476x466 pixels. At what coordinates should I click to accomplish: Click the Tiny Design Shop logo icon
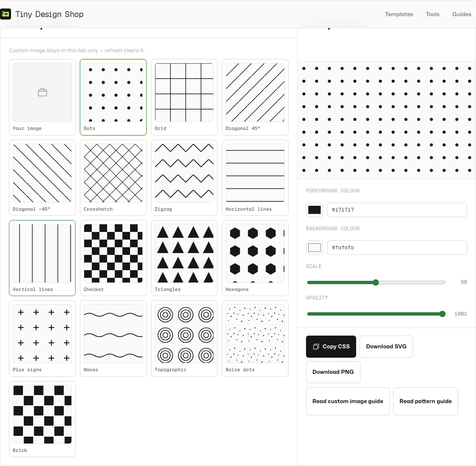coord(6,14)
